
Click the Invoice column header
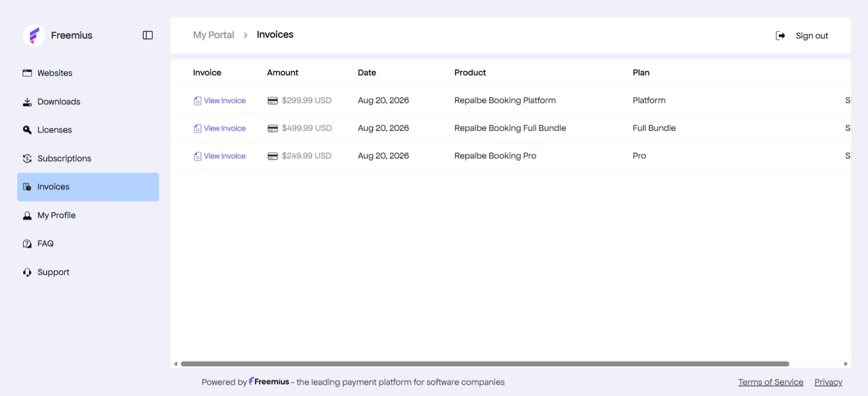pos(207,73)
